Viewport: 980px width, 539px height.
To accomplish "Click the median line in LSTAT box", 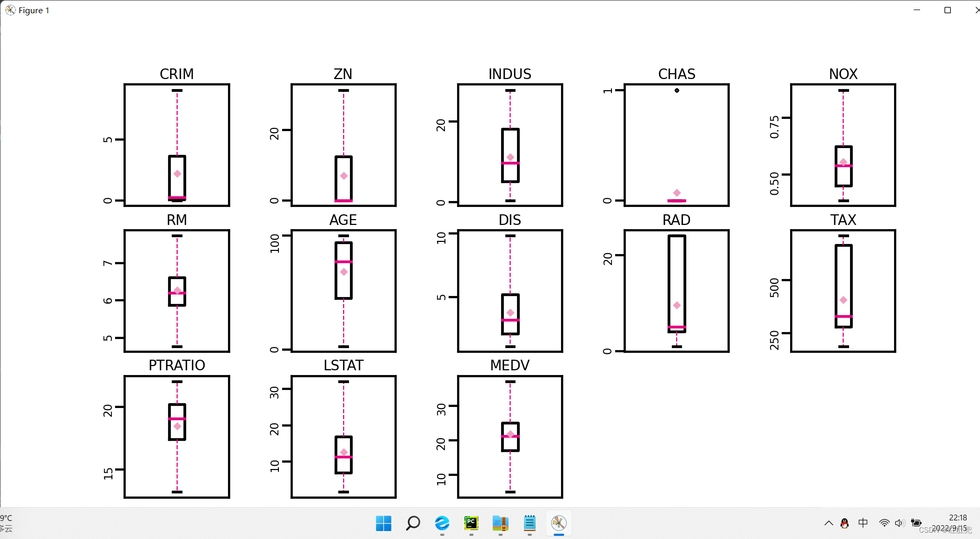I will [x=344, y=457].
